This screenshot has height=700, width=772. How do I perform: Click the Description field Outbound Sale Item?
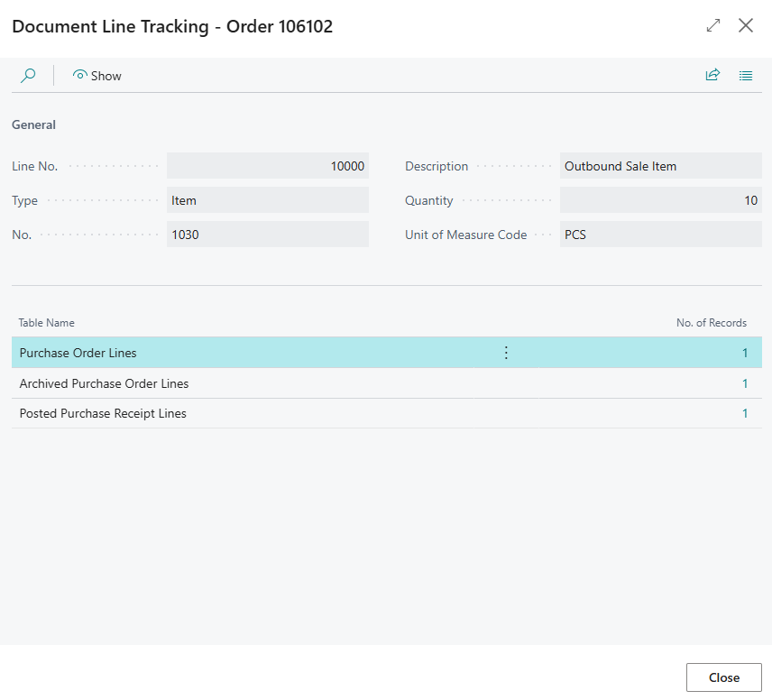(661, 165)
